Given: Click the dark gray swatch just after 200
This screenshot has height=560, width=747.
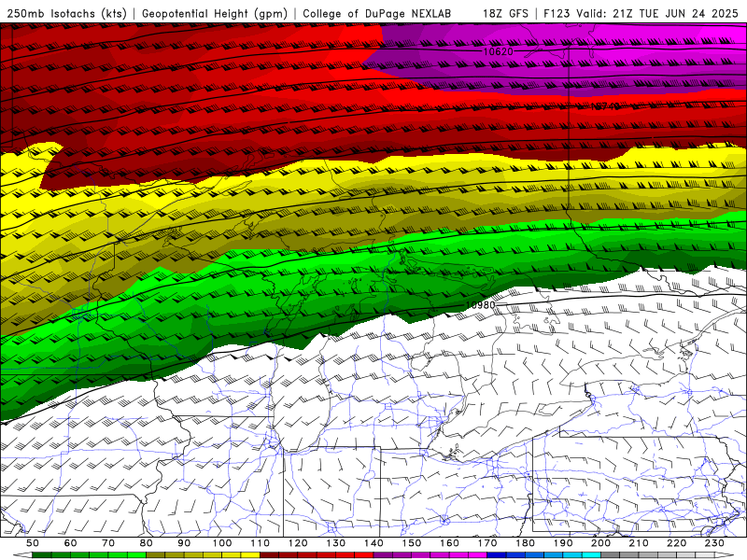Looking at the screenshot, I should pos(611,555).
